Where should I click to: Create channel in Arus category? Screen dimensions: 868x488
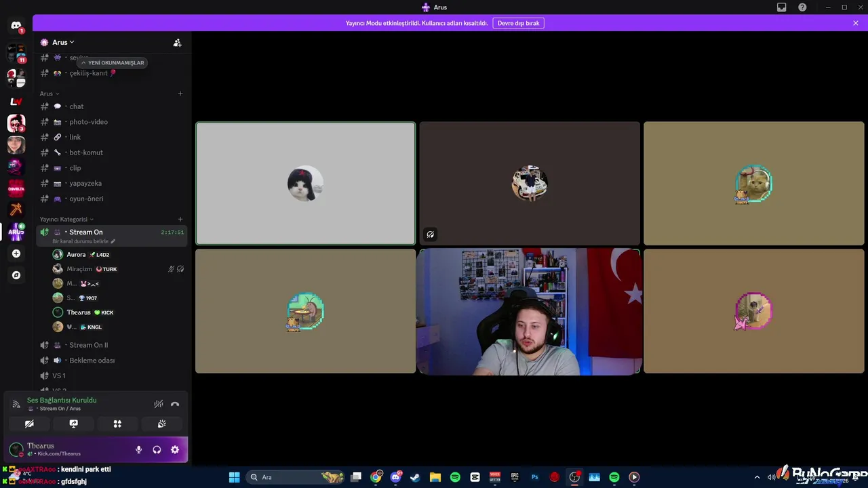pyautogui.click(x=180, y=94)
